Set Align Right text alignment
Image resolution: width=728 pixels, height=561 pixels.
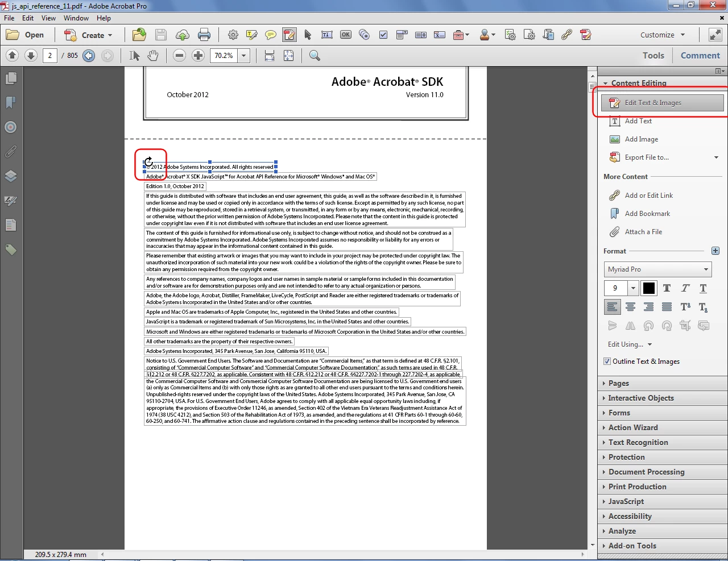649,307
